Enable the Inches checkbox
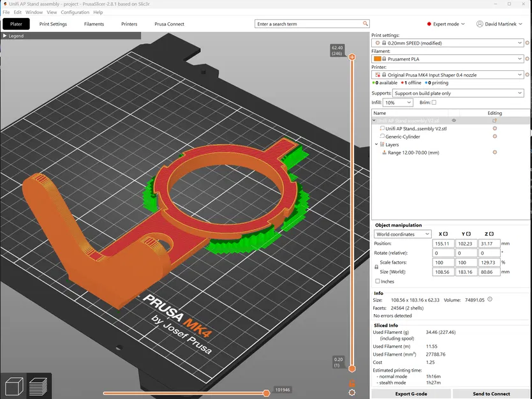 pyautogui.click(x=378, y=281)
